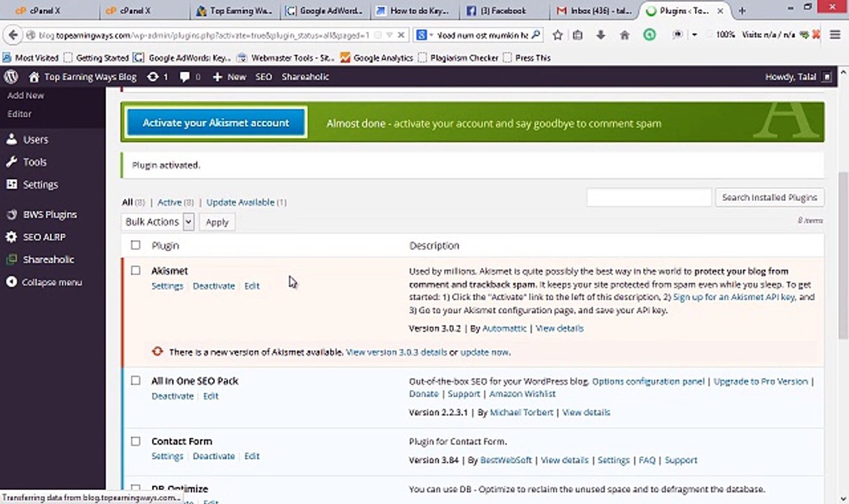
Task: Open Editor in the sidebar submenu
Action: coord(20,113)
